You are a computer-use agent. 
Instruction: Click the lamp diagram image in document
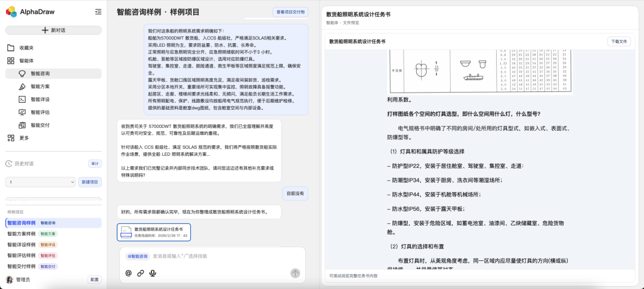click(x=481, y=72)
